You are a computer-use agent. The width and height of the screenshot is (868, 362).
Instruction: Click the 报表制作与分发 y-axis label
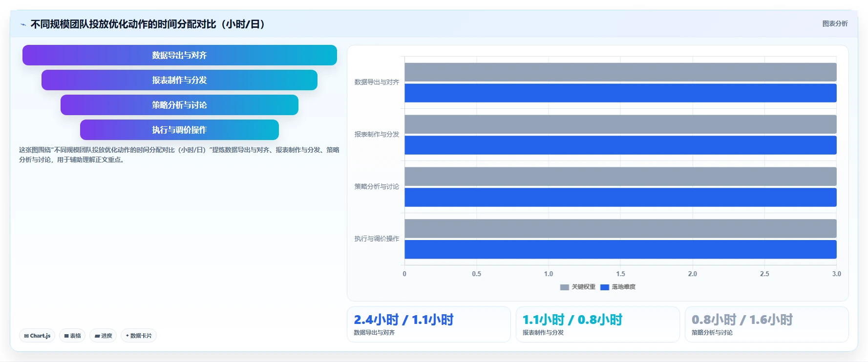377,134
